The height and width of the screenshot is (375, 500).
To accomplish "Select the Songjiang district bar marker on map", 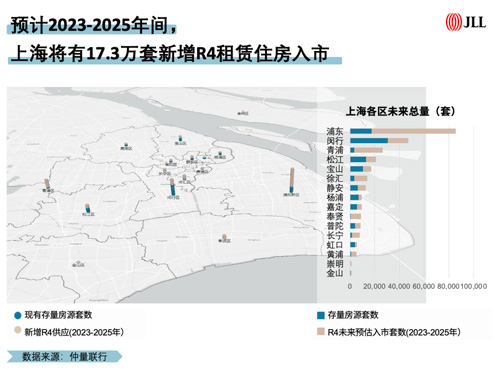I will point(87,208).
